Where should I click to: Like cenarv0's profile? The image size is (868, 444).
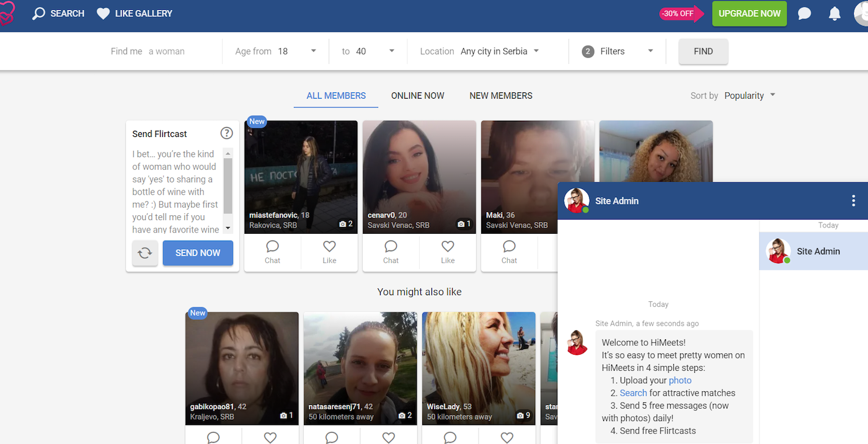pos(448,252)
